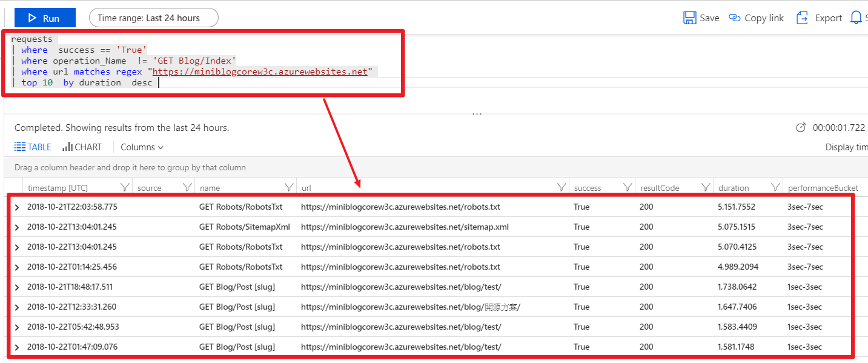Expand row with timestamp 2018-10-22T05:42:48.953

pyautogui.click(x=17, y=327)
